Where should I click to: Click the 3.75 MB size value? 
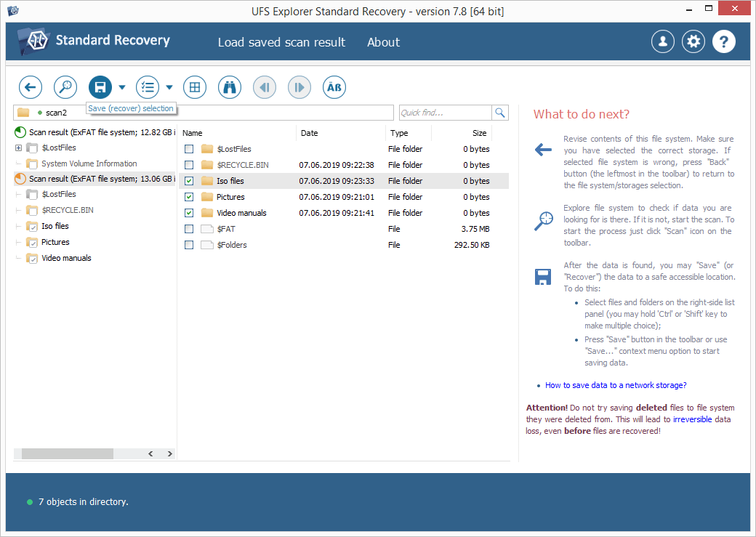[475, 229]
